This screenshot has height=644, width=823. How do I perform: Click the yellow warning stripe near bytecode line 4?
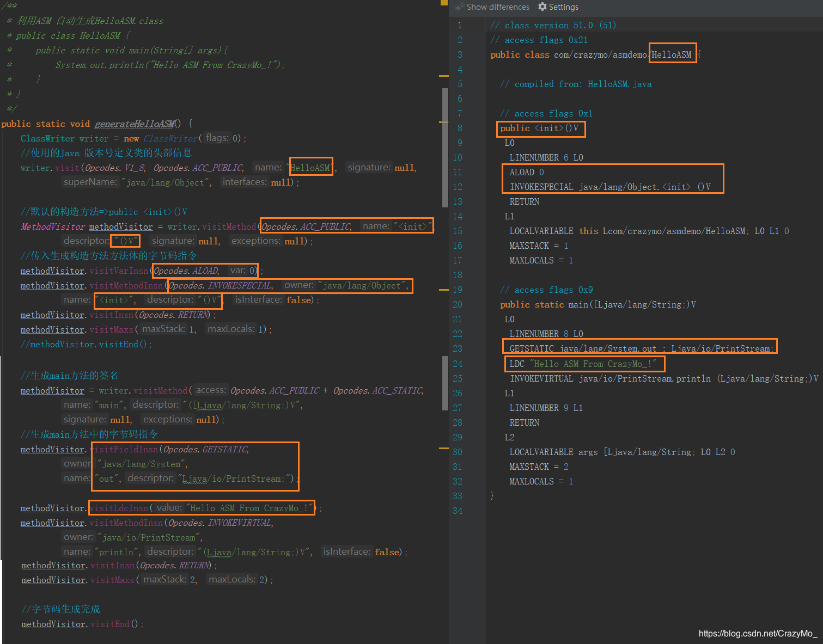444,76
